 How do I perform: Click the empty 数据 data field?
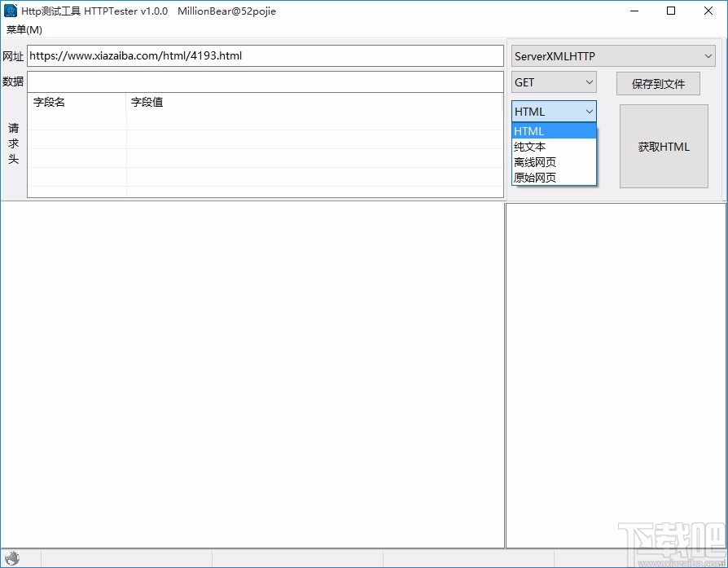265,81
